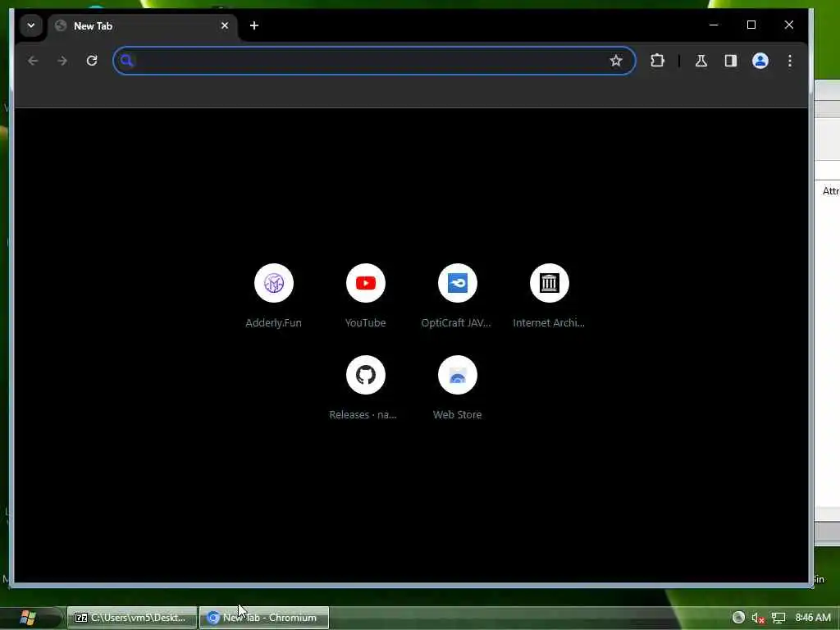The width and height of the screenshot is (840, 630).
Task: Switch to C:\Users\vm5\Deskt... taskbar window
Action: pyautogui.click(x=132, y=618)
